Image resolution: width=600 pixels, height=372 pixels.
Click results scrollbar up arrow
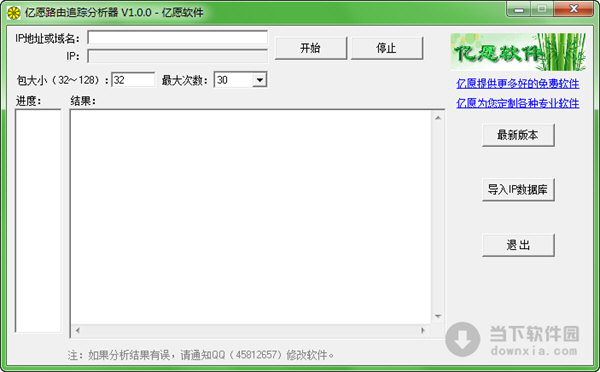pyautogui.click(x=438, y=118)
